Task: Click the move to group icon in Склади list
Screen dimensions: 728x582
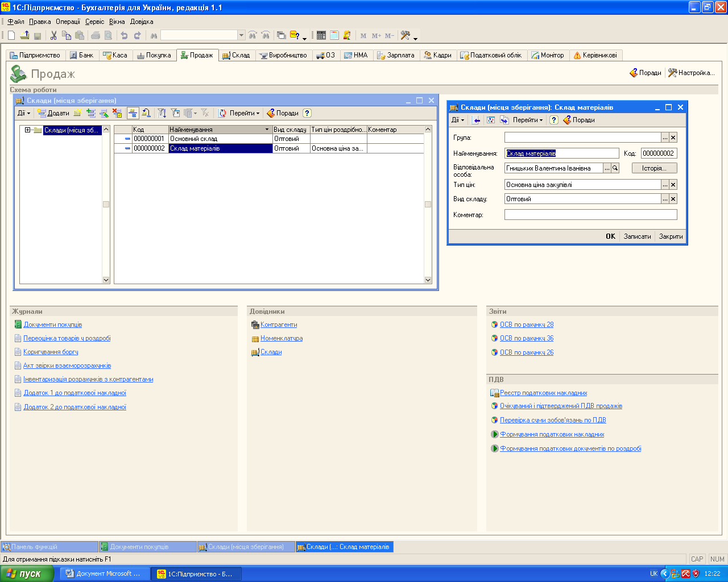Action: coord(146,113)
